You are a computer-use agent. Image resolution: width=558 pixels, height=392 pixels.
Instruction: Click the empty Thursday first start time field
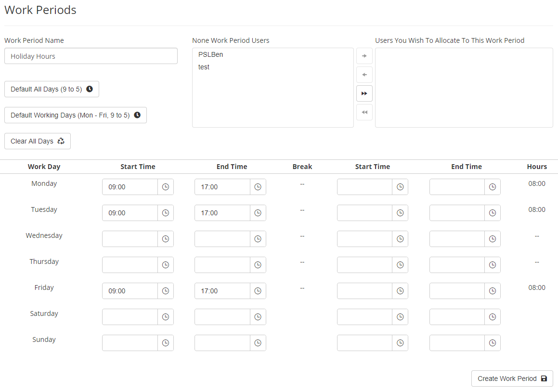coord(130,265)
